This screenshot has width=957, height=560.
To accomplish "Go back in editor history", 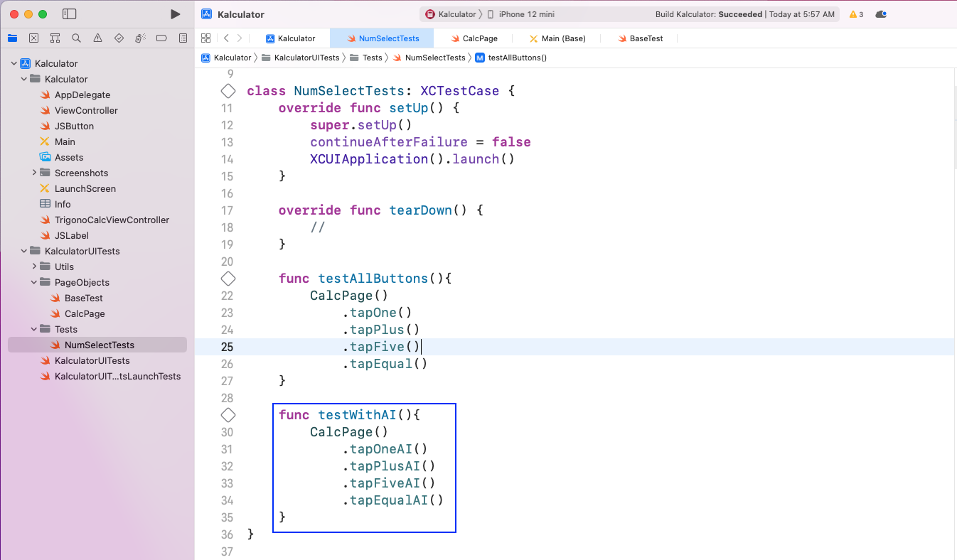I will (x=226, y=38).
